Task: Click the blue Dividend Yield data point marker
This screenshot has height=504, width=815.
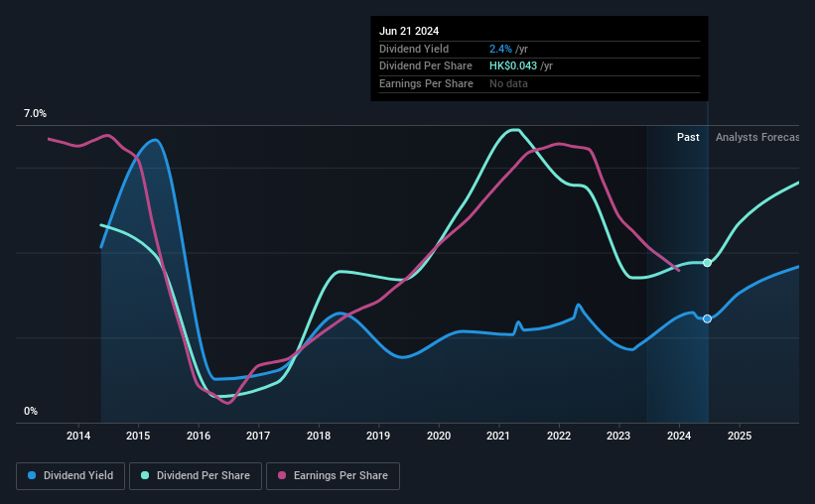Action: click(707, 318)
